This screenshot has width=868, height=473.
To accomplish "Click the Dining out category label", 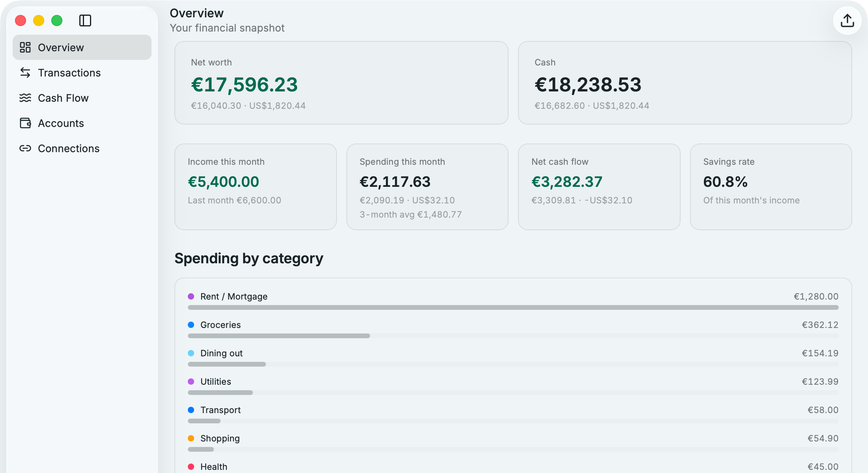I will 221,353.
